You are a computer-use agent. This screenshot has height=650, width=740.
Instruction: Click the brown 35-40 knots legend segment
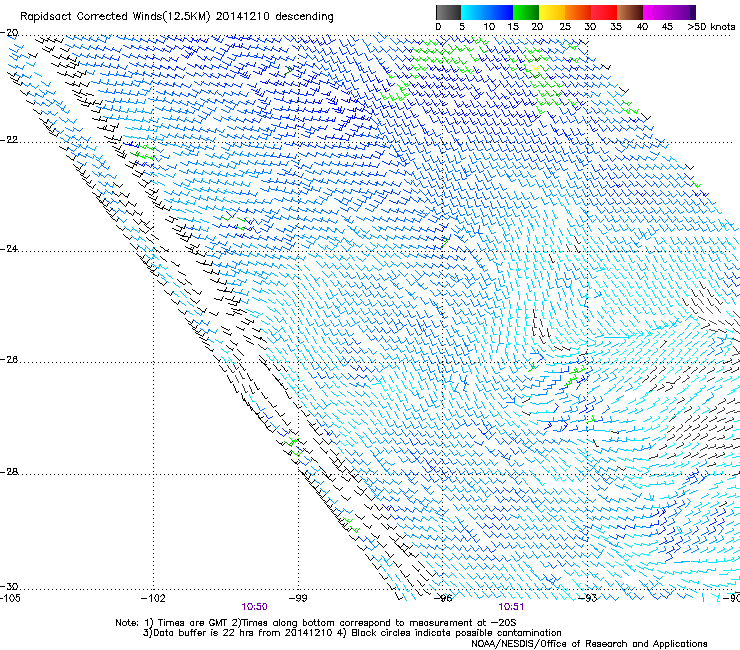[630, 12]
